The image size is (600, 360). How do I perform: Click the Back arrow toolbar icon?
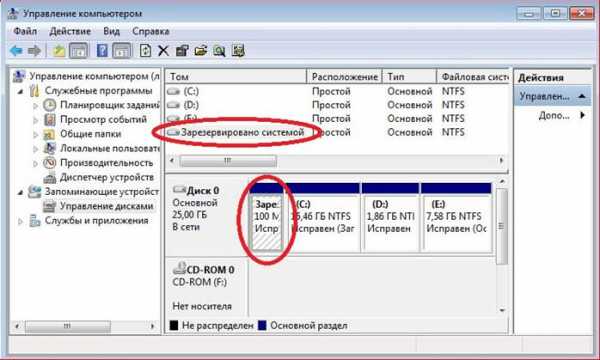(16, 50)
